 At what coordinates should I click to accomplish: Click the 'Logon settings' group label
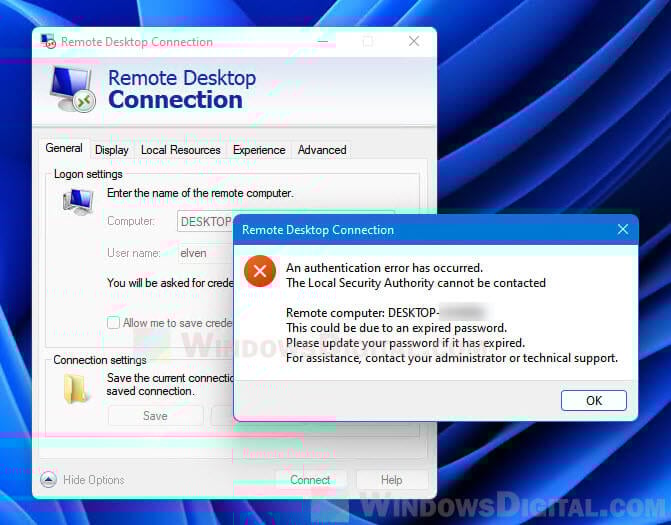(x=88, y=174)
